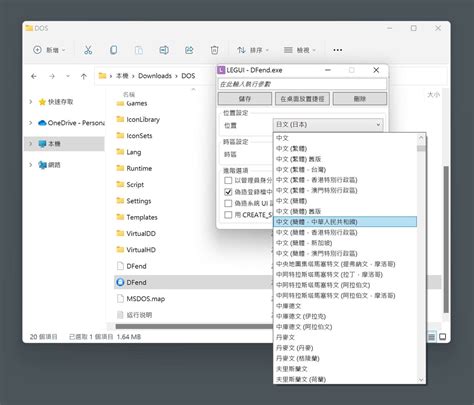This screenshot has width=474, height=405.
Task: Click the Share icon in Explorer toolbar
Action: point(189,50)
